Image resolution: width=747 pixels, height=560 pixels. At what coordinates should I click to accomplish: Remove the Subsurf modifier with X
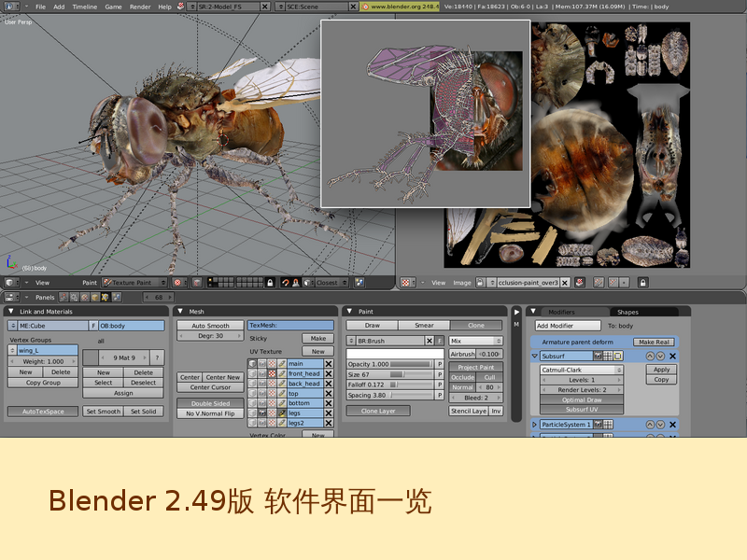point(672,357)
